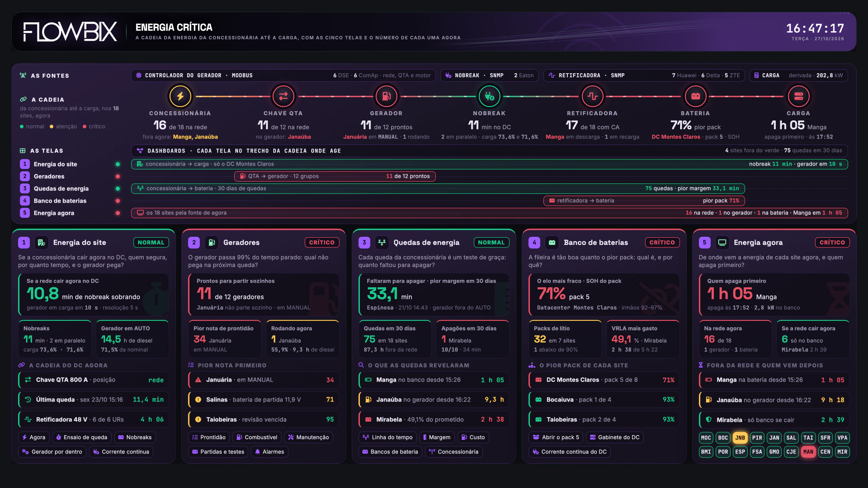Click the warning triangle icon beside Januária

pos(198,380)
